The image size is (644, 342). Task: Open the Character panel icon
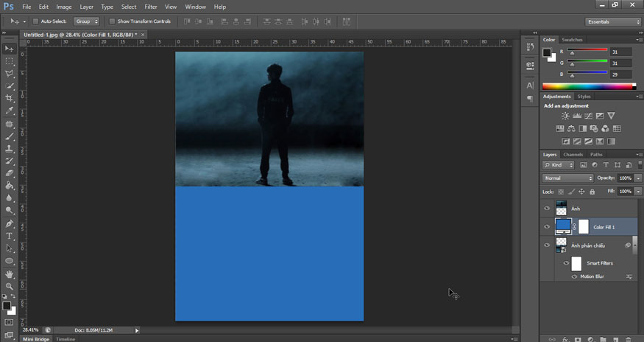[530, 85]
